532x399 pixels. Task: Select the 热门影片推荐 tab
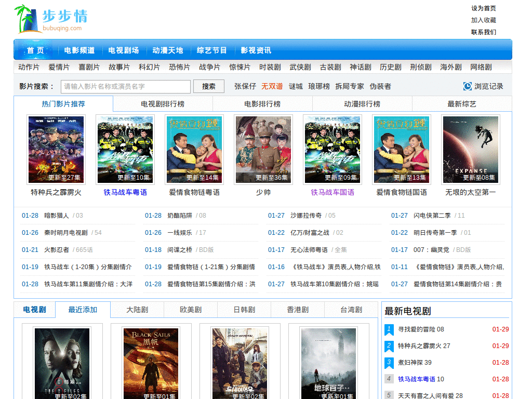pyautogui.click(x=63, y=104)
